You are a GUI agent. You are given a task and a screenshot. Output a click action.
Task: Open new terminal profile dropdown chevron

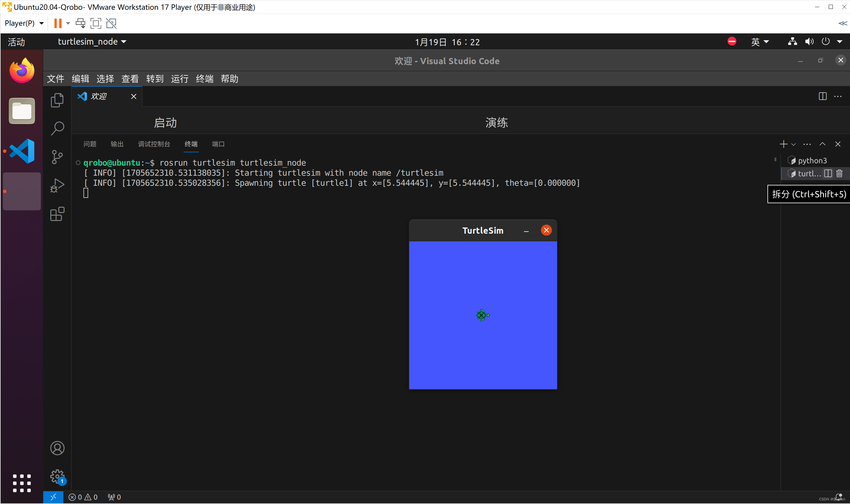tap(793, 144)
